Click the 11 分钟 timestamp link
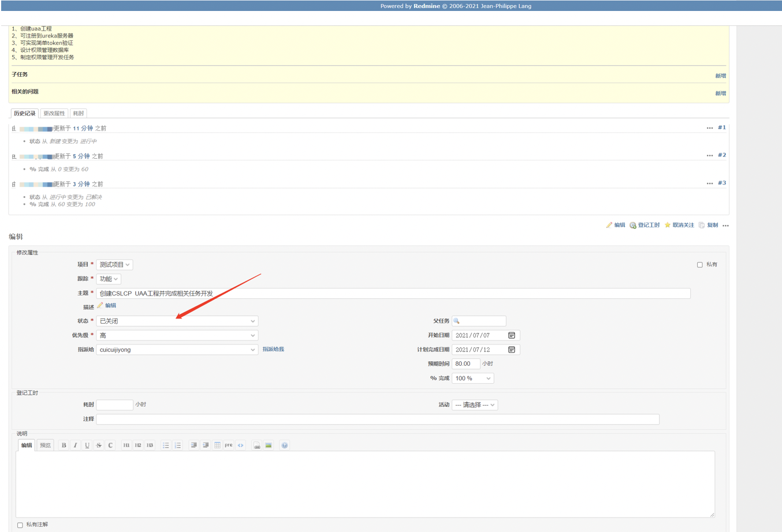 (83, 129)
